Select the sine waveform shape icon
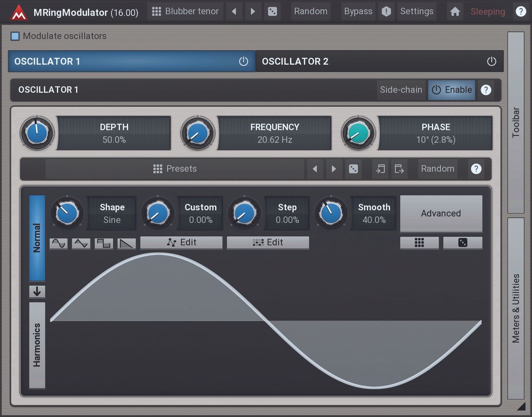 tap(58, 243)
